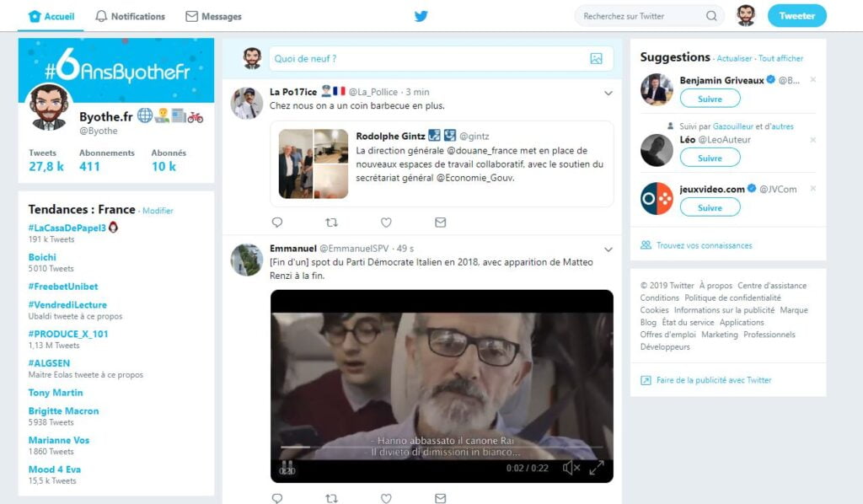The image size is (863, 504).
Task: Open Léo's avatar in suggestions
Action: [657, 150]
